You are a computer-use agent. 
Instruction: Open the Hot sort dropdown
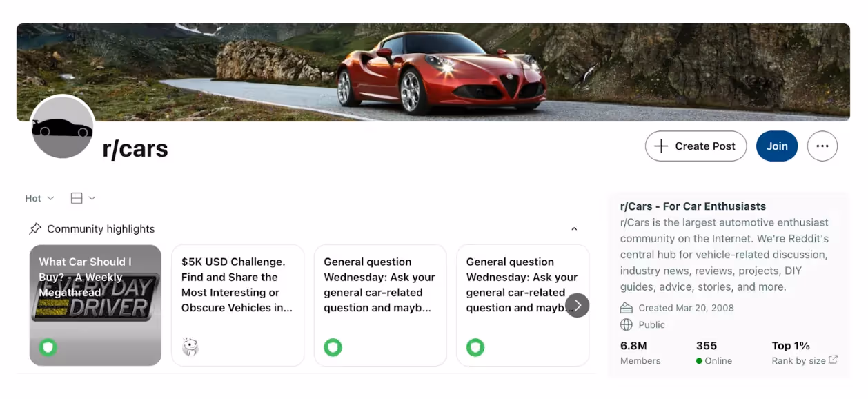39,198
